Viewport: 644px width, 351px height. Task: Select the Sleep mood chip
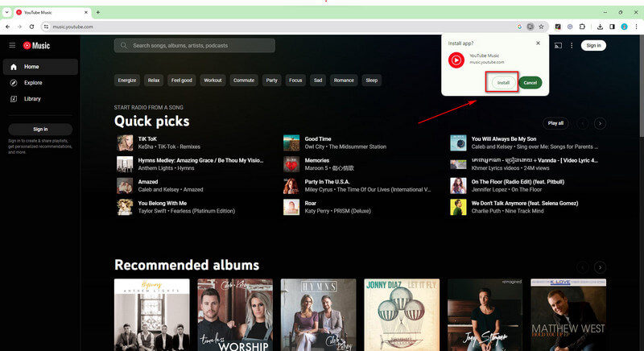[372, 81]
